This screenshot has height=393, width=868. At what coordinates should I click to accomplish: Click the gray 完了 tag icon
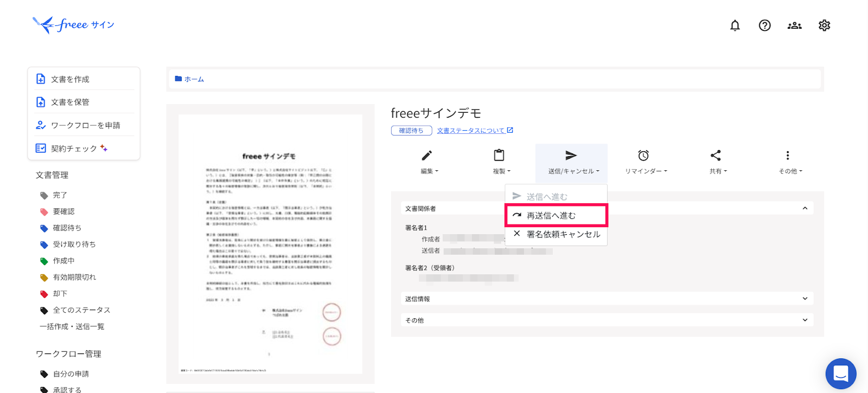click(44, 196)
